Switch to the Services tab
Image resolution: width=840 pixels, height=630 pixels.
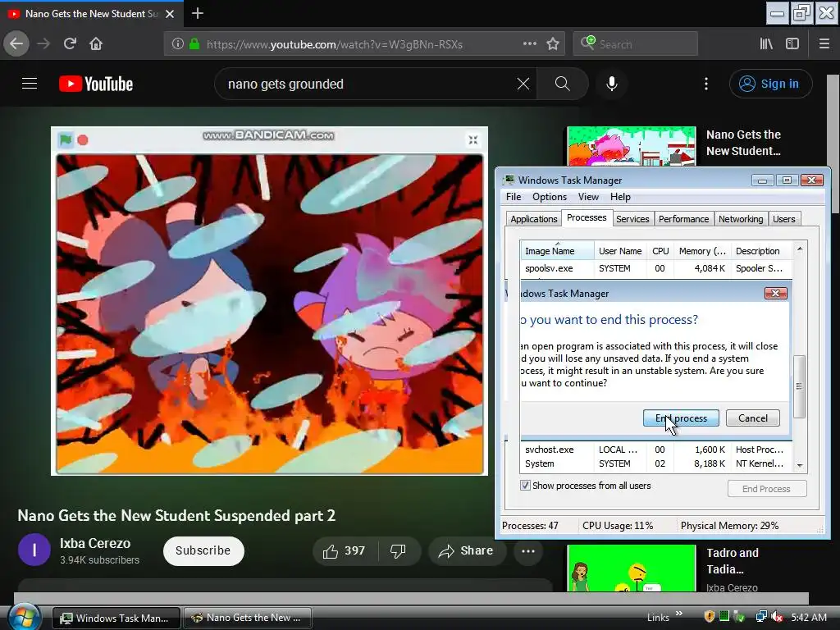pos(632,218)
